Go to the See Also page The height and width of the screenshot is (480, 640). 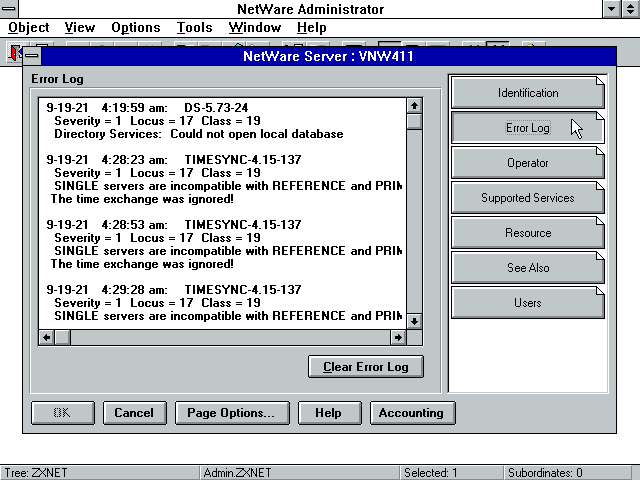click(x=527, y=268)
